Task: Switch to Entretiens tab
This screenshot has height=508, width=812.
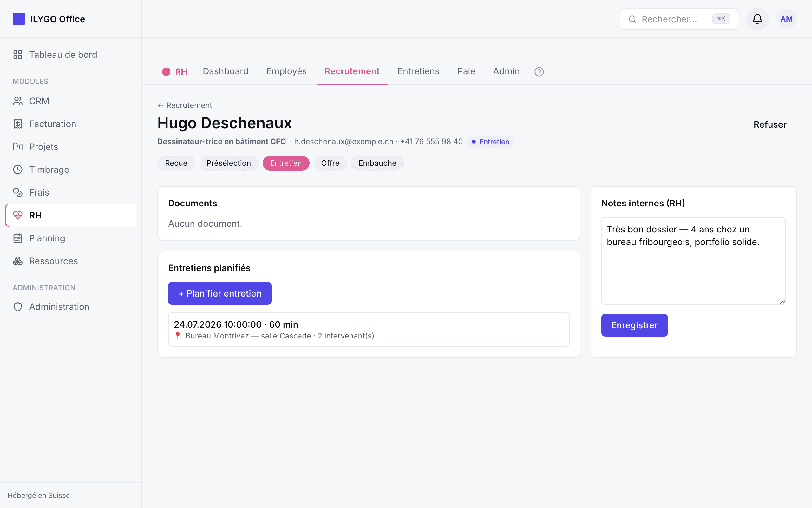Action: click(418, 71)
